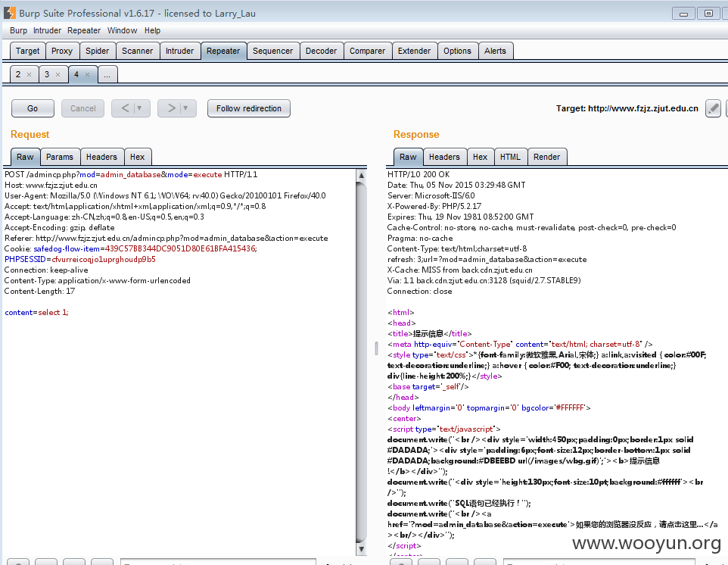
Task: Open the Intruder menu
Action: pos(48,30)
